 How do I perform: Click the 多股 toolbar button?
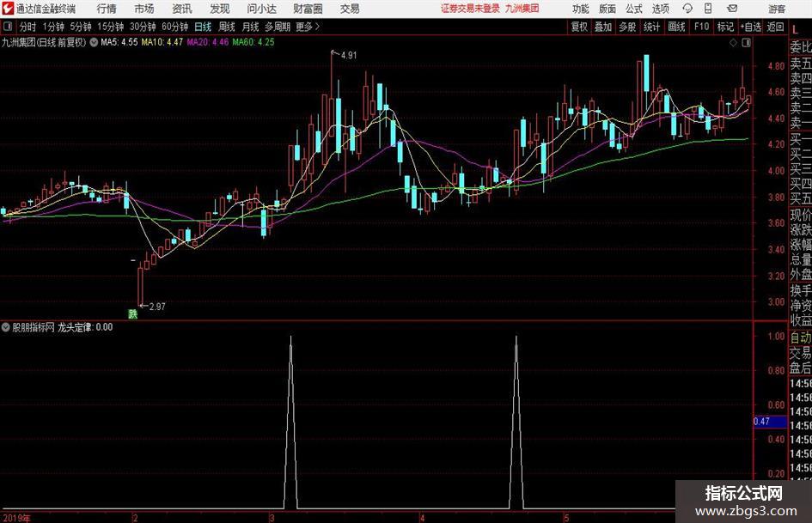(x=627, y=27)
